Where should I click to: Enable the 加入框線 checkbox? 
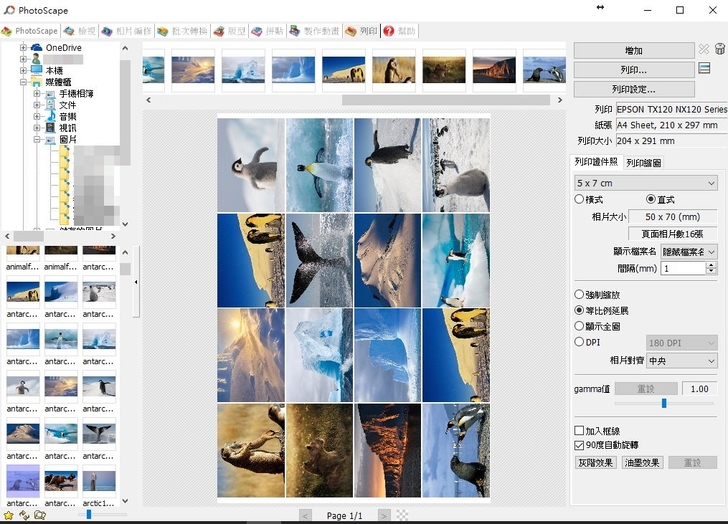pos(580,430)
